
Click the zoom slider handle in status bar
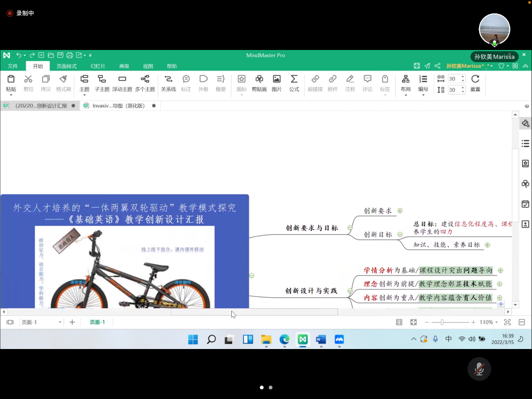(x=442, y=322)
